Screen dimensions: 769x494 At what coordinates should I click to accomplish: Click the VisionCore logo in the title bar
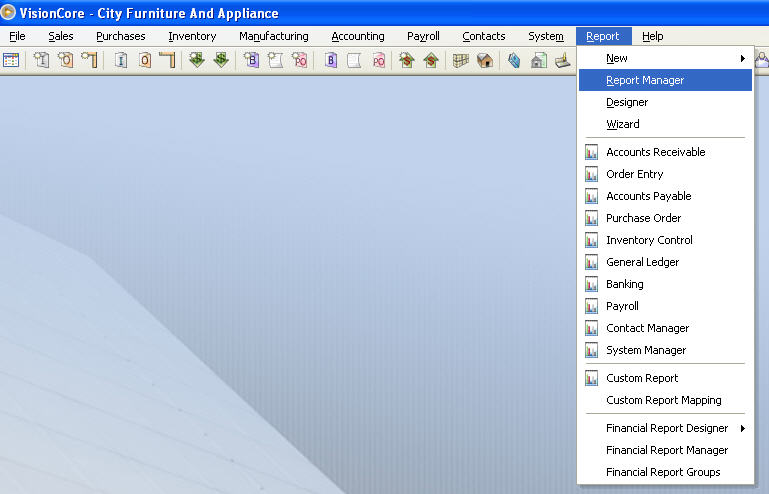8,12
